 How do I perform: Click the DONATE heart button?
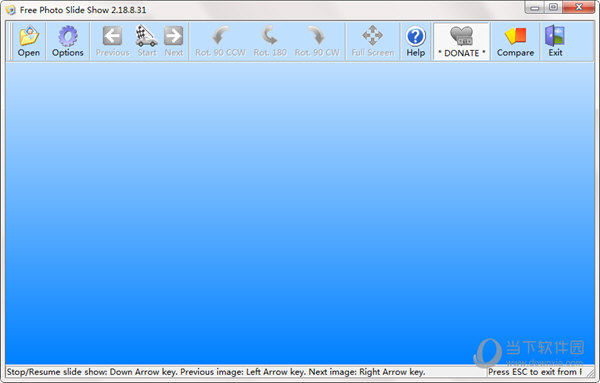(x=461, y=41)
